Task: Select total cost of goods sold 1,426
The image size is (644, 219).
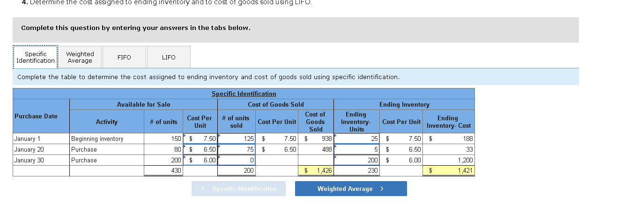Action: (316, 171)
